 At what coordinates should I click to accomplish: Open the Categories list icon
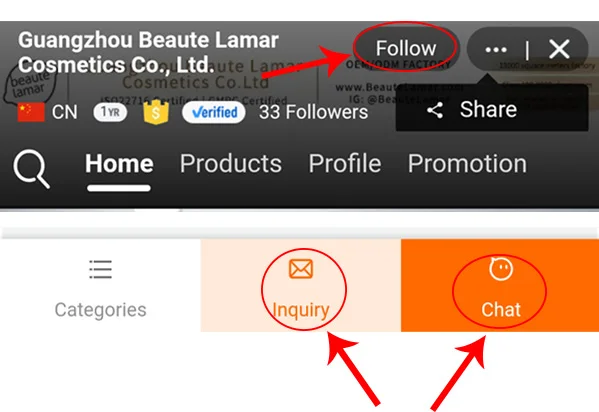pyautogui.click(x=100, y=269)
